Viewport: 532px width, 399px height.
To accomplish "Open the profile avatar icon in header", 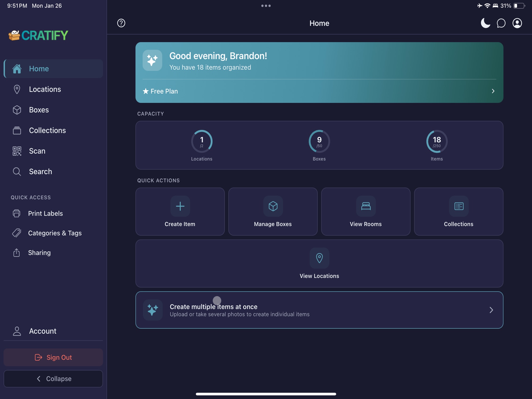I will (517, 23).
